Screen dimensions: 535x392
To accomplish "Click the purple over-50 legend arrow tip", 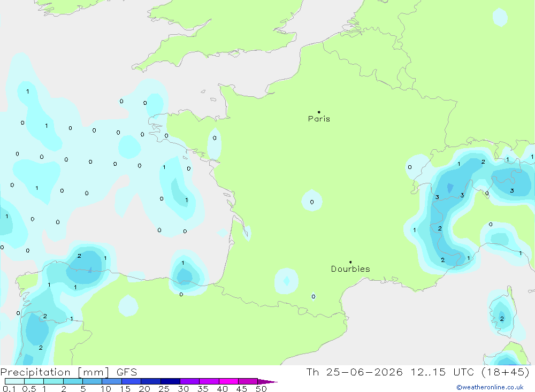I will (x=268, y=382).
